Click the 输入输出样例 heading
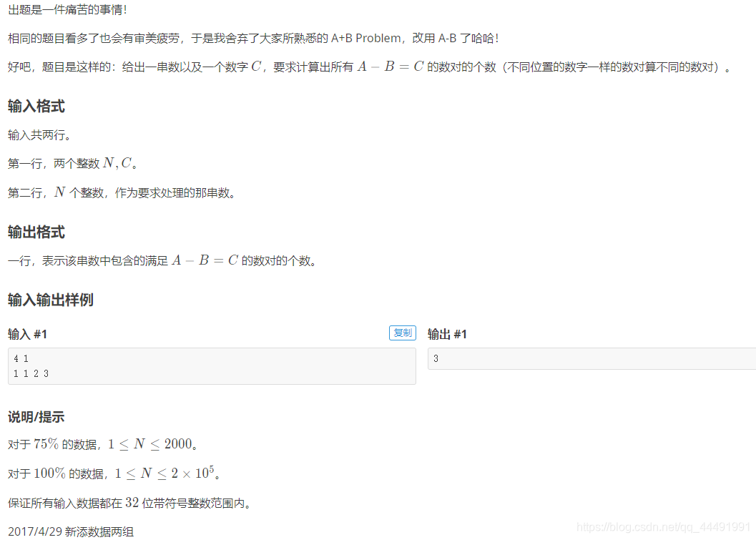The height and width of the screenshot is (540, 756). (x=51, y=300)
